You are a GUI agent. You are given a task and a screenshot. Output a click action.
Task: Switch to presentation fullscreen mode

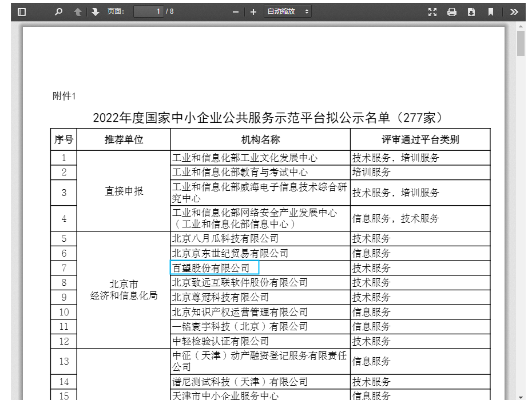432,12
